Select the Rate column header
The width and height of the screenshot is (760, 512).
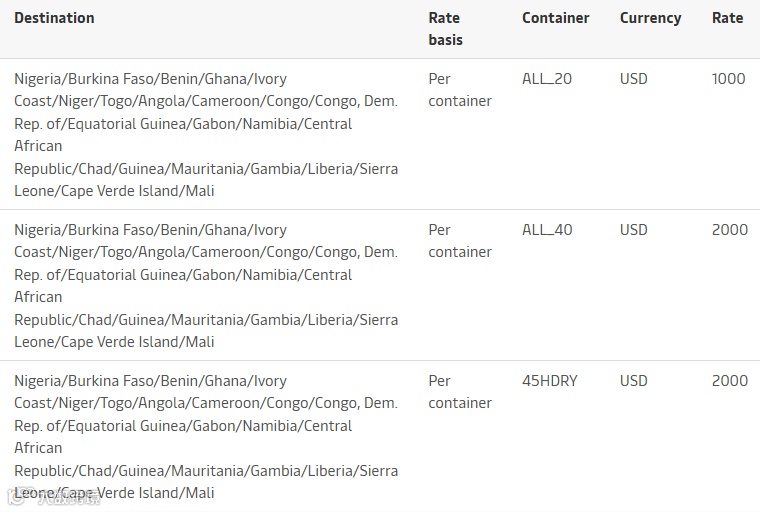727,18
